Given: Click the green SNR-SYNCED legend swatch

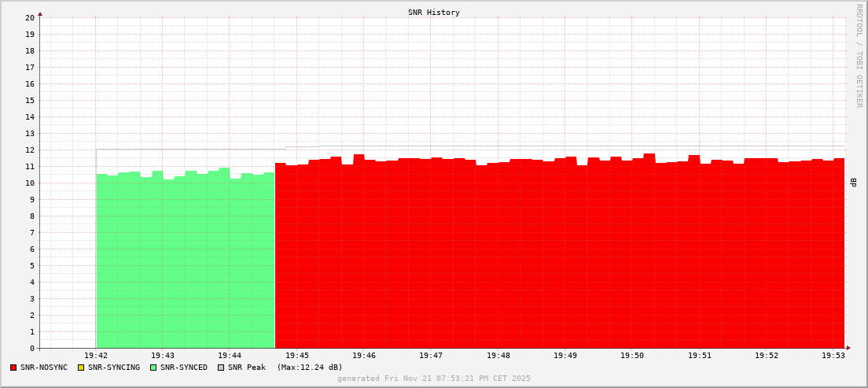Looking at the screenshot, I should (x=153, y=368).
